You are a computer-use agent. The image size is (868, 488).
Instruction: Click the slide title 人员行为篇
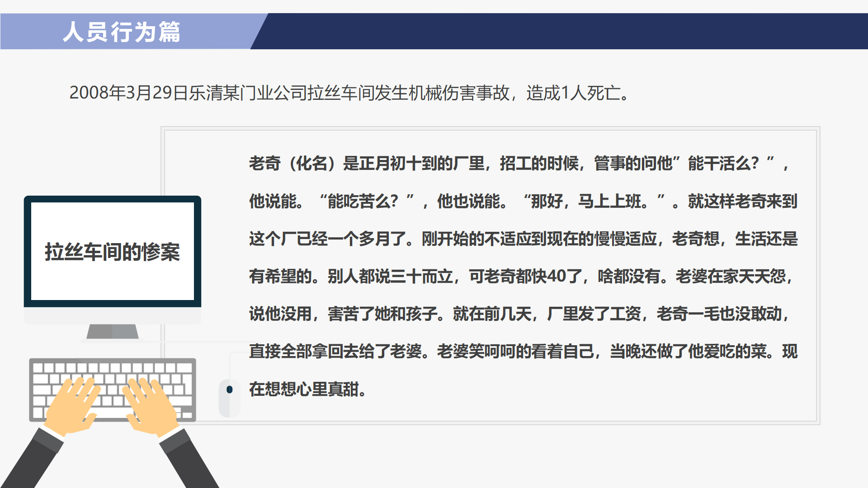click(x=122, y=32)
